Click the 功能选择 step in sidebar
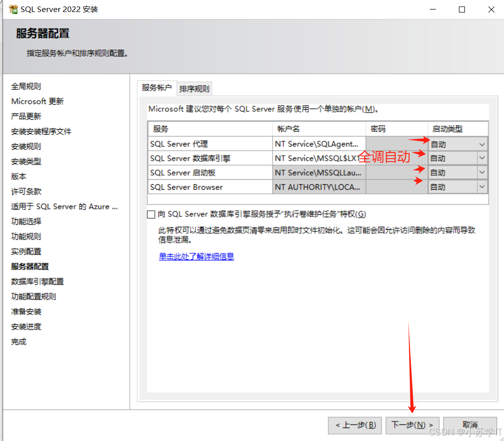The image size is (504, 441). point(26,221)
